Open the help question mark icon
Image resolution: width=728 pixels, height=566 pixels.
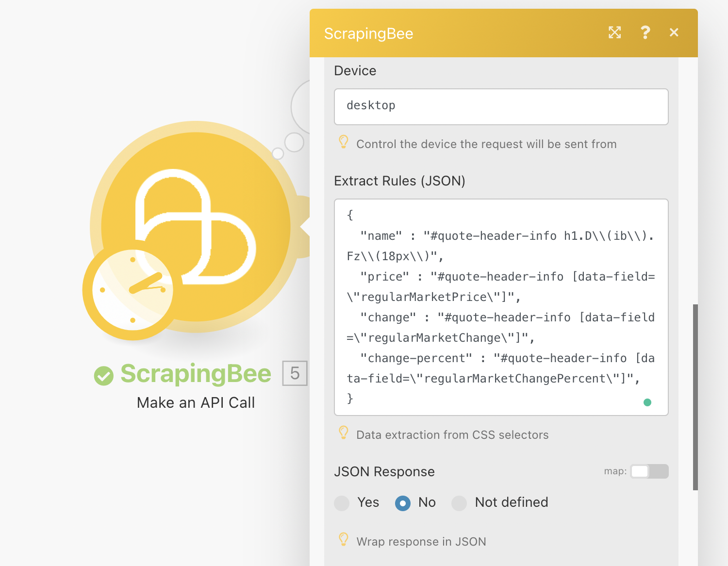click(x=645, y=33)
